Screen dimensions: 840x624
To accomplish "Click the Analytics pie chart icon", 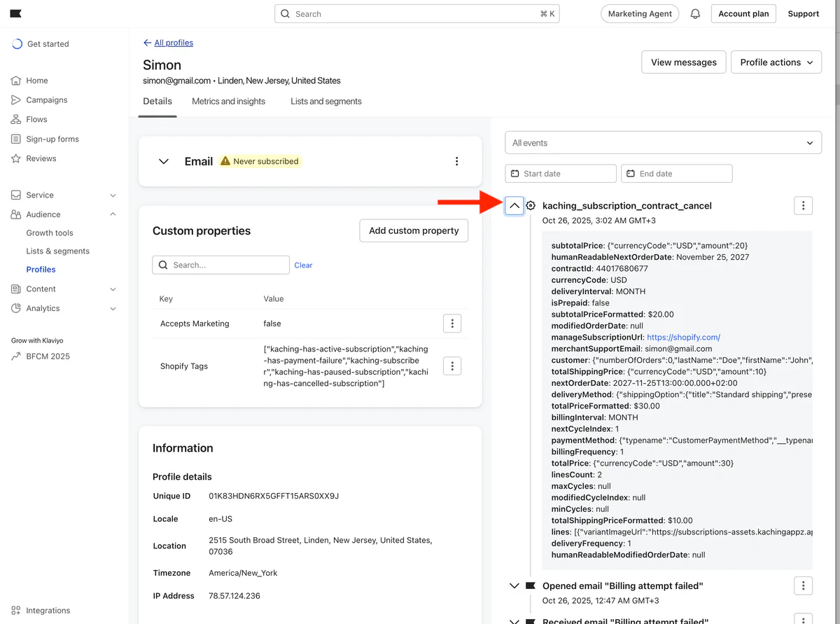I will (x=16, y=309).
